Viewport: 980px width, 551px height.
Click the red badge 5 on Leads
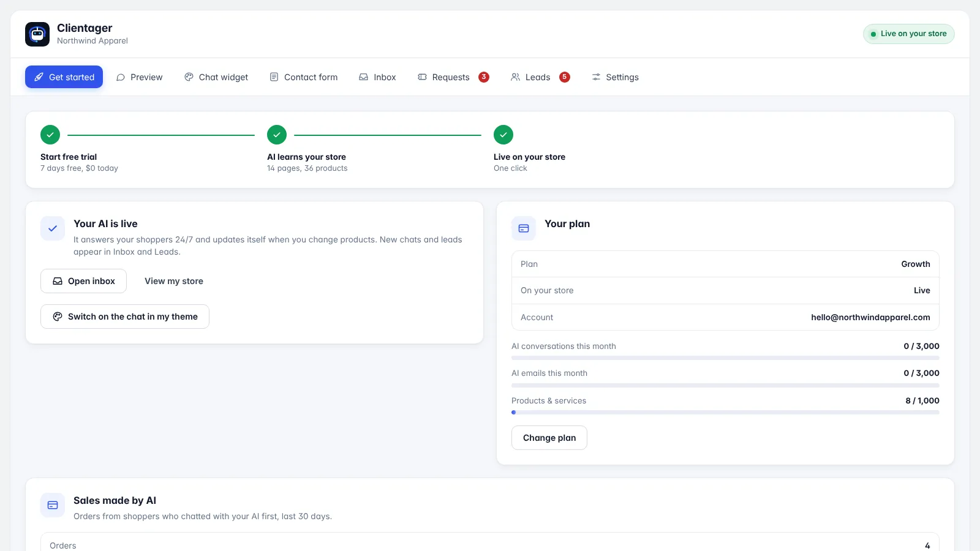pos(565,77)
